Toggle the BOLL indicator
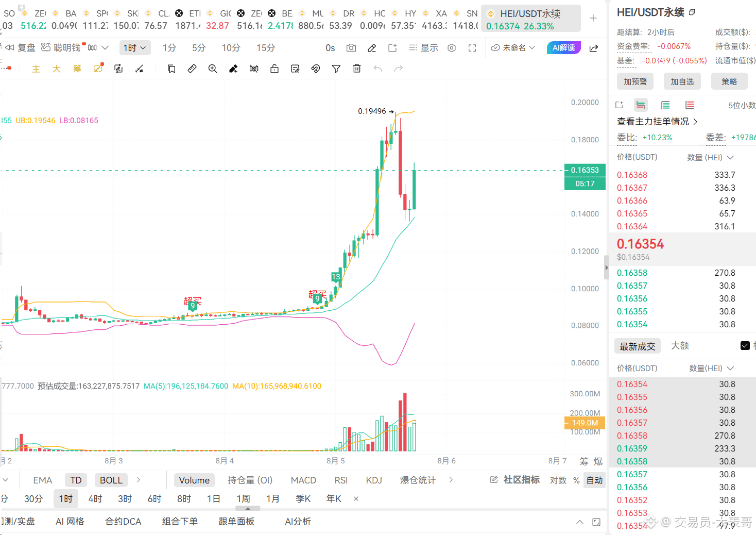Viewport: 756px width, 535px height. tap(111, 480)
